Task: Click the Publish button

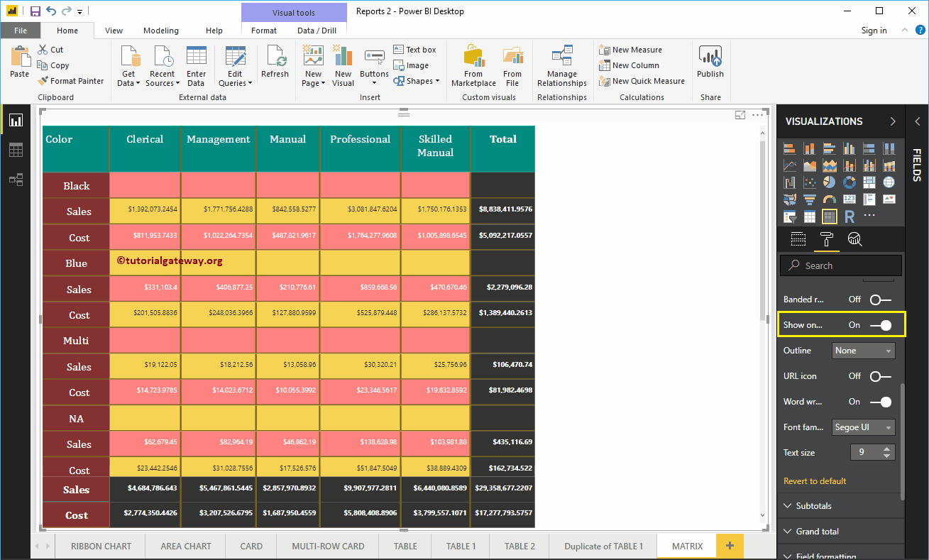Action: coord(710,64)
